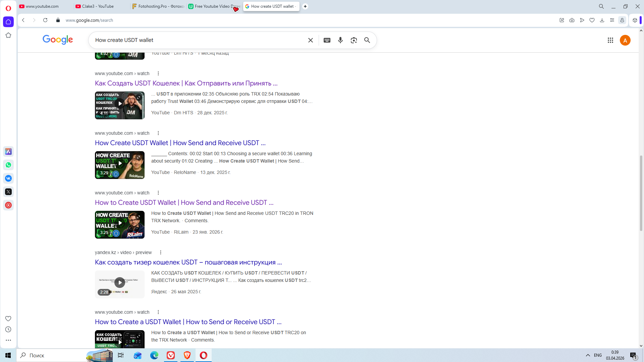Click the page vertical scrollbar thumb
The image size is (644, 362).
point(641,193)
